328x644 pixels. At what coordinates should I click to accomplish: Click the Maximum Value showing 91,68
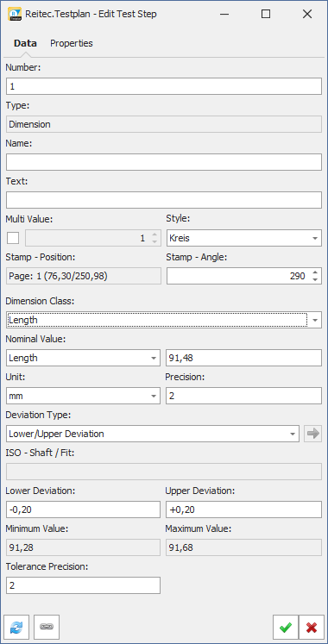pos(243,547)
